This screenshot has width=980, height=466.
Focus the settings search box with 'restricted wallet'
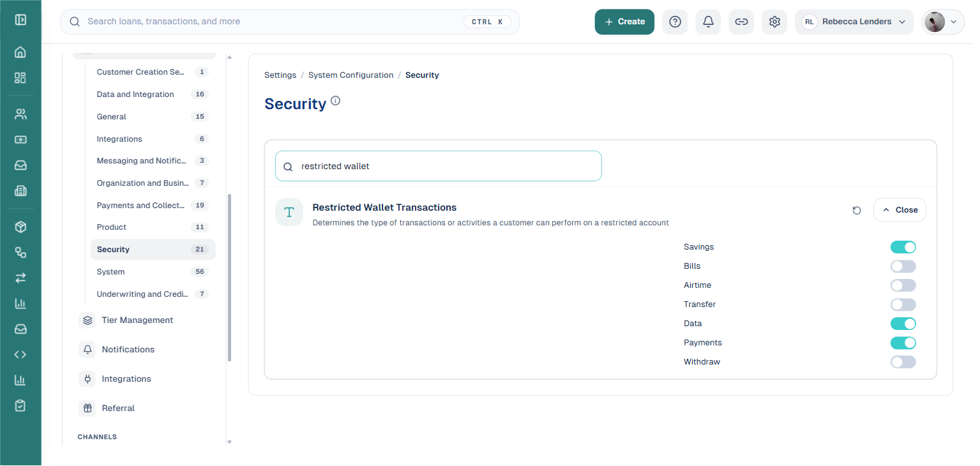point(439,166)
